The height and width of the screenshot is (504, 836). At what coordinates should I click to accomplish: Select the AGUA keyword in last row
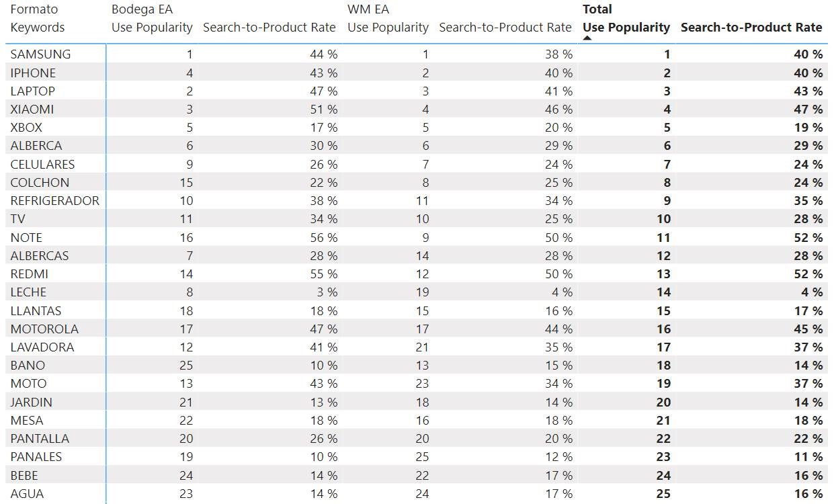point(27,493)
